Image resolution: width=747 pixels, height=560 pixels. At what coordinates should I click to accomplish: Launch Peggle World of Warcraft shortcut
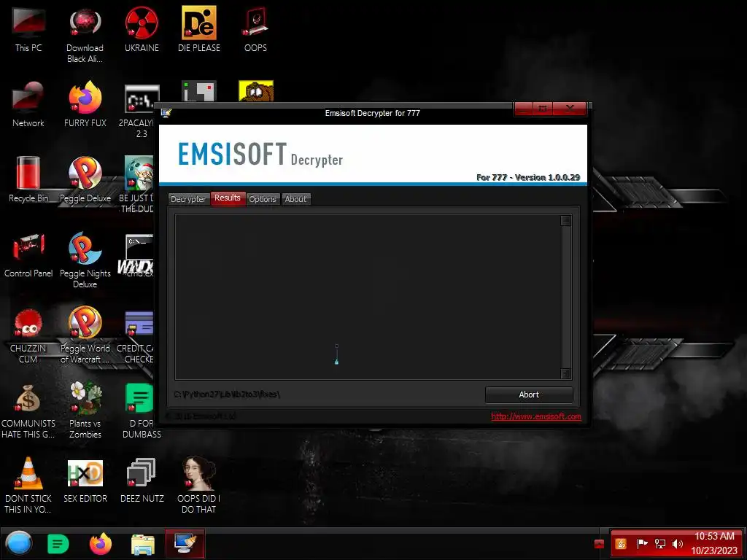pos(85,335)
